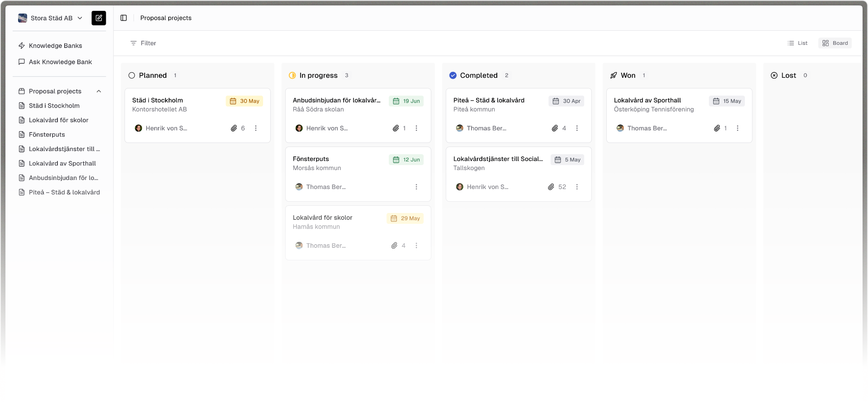Toggle the sidebar panel icon
This screenshot has width=868, height=402.
point(123,18)
